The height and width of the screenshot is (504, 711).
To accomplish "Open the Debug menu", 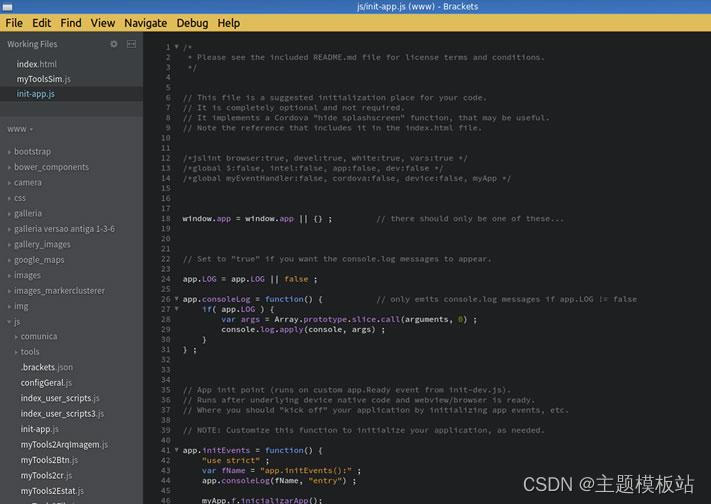I will 192,23.
